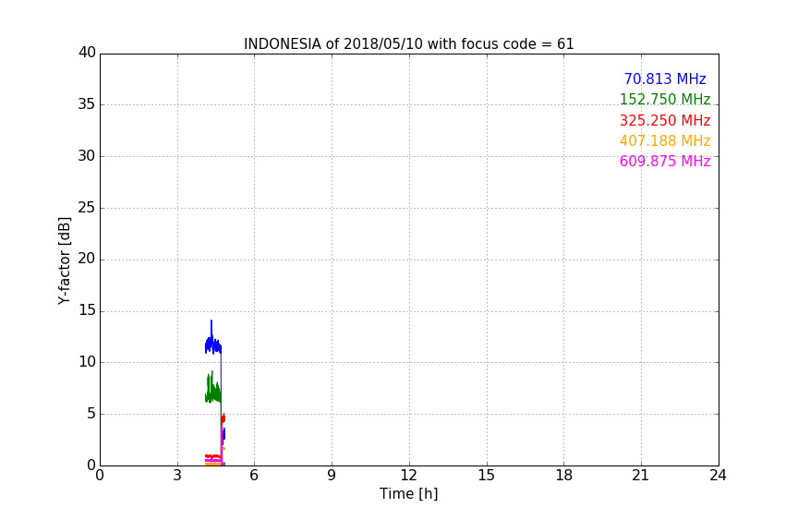Click the x-axis tick label 18
Screen dimensions: 798x532
click(564, 476)
